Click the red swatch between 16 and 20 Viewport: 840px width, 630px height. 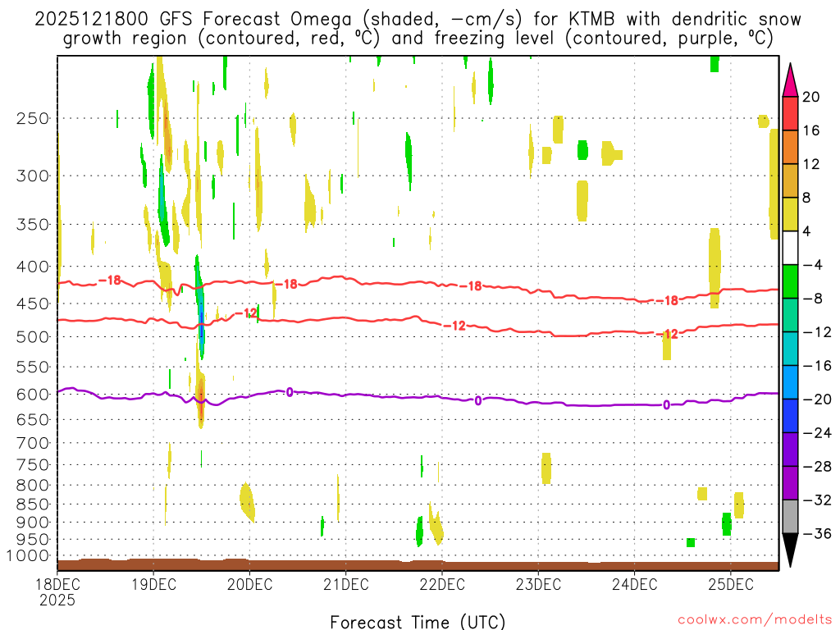tap(790, 113)
